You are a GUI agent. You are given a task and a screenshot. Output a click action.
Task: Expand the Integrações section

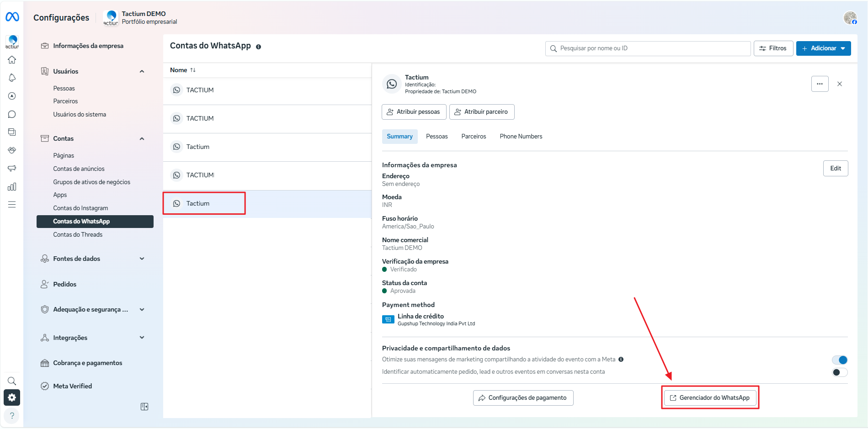pos(142,338)
